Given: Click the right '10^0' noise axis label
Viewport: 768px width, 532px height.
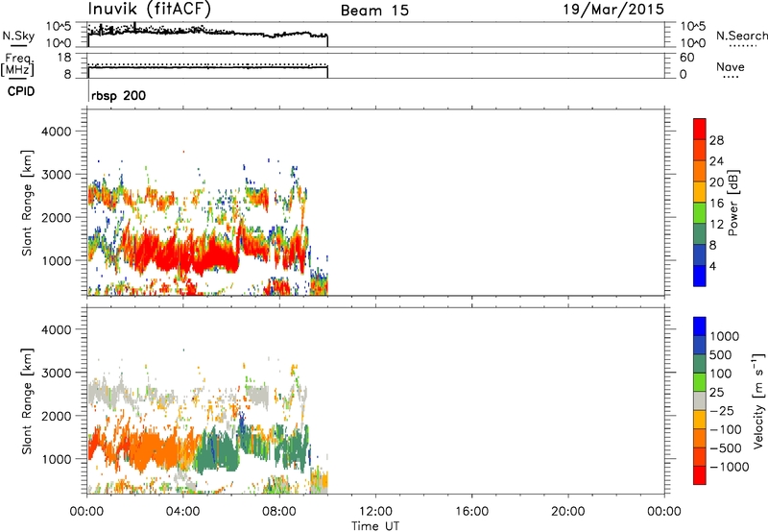Looking at the screenshot, I should point(693,43).
